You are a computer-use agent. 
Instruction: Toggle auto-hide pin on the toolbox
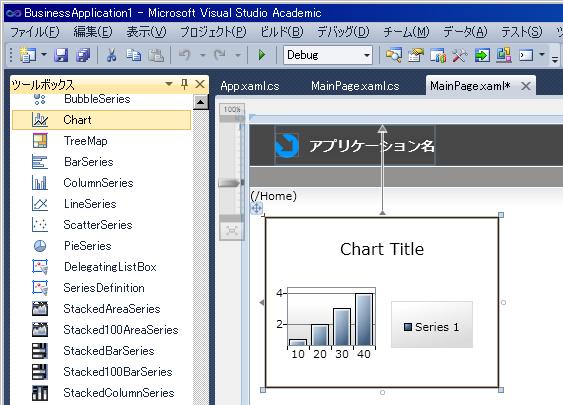pyautogui.click(x=185, y=84)
